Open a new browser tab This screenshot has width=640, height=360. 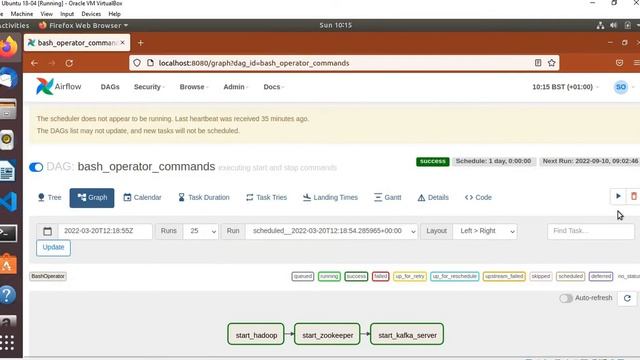(140, 43)
